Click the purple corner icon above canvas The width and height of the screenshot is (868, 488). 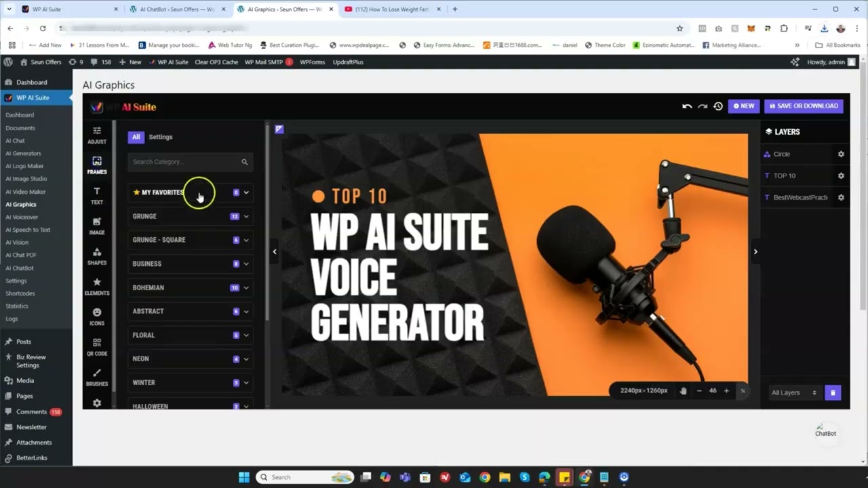[279, 129]
